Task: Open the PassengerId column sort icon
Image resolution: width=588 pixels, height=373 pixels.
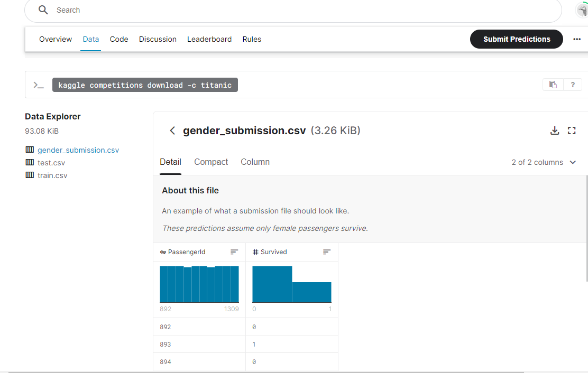Action: pos(234,252)
